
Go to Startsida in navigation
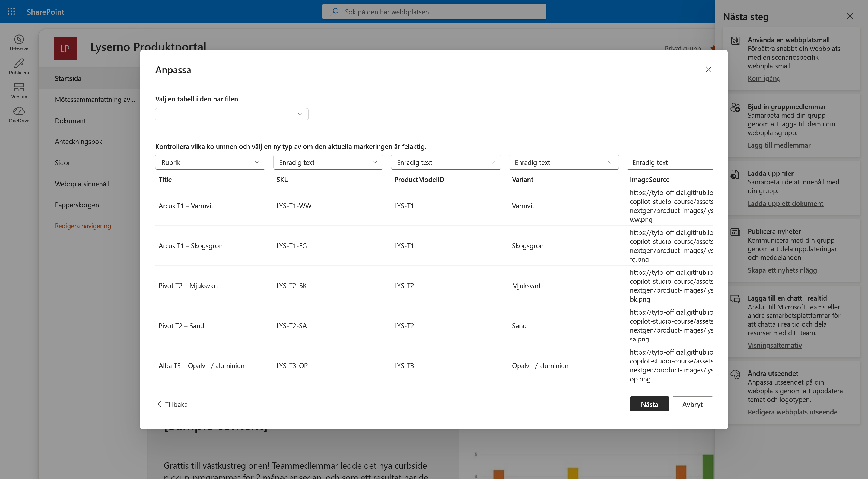(x=90, y=78)
